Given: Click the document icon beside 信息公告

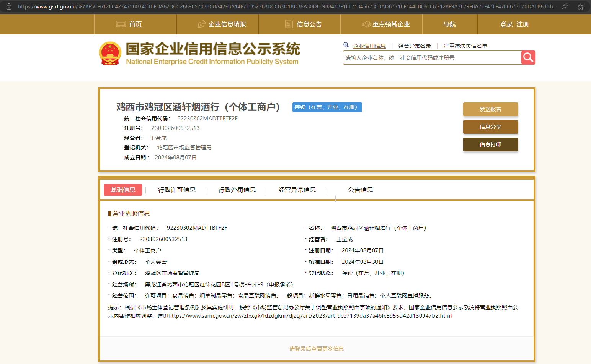Looking at the screenshot, I should tap(289, 24).
